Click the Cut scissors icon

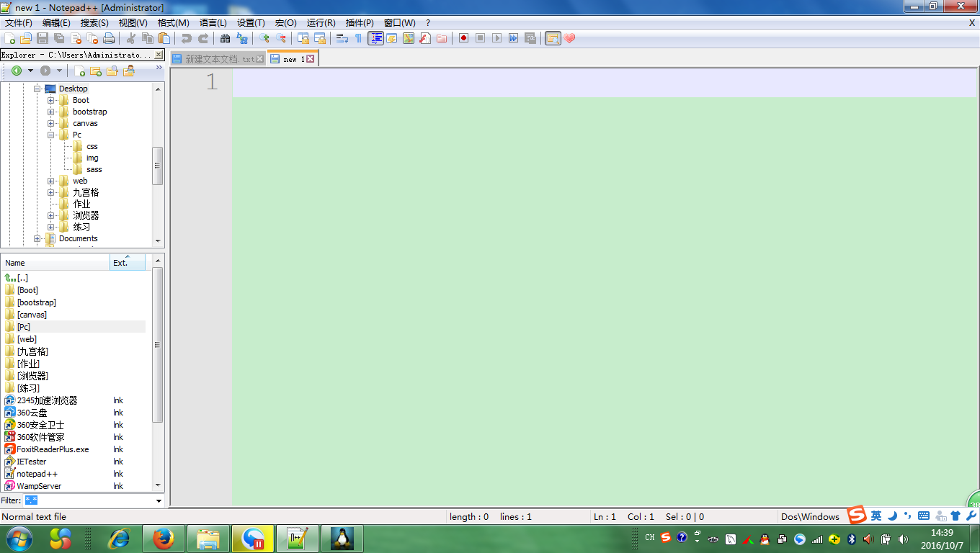tap(131, 38)
